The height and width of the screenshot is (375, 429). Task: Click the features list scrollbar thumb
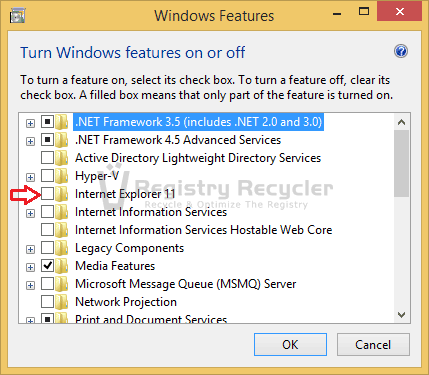(x=402, y=163)
